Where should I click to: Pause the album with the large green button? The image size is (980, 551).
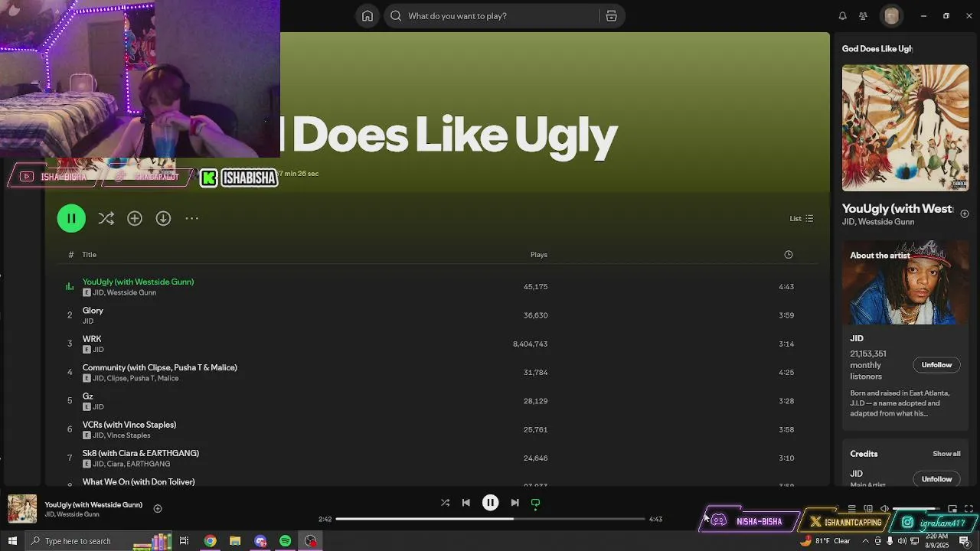[x=71, y=218]
